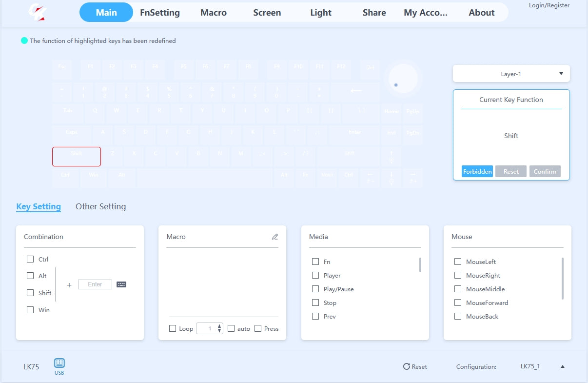
Task: Enable the Ctrl combination checkbox
Action: tap(30, 260)
